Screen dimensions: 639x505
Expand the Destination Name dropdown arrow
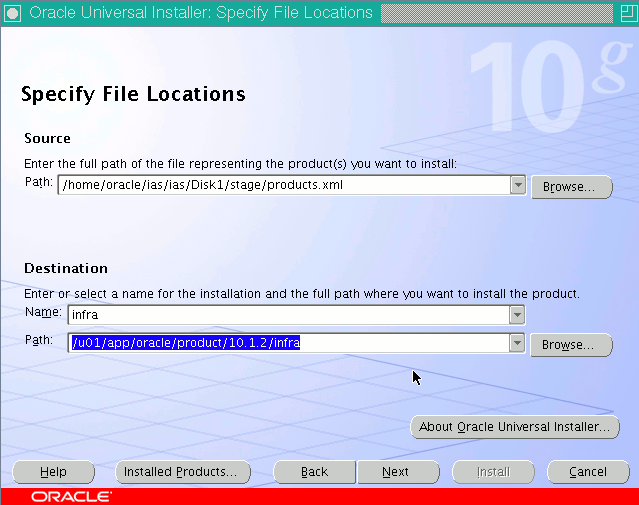click(x=517, y=315)
